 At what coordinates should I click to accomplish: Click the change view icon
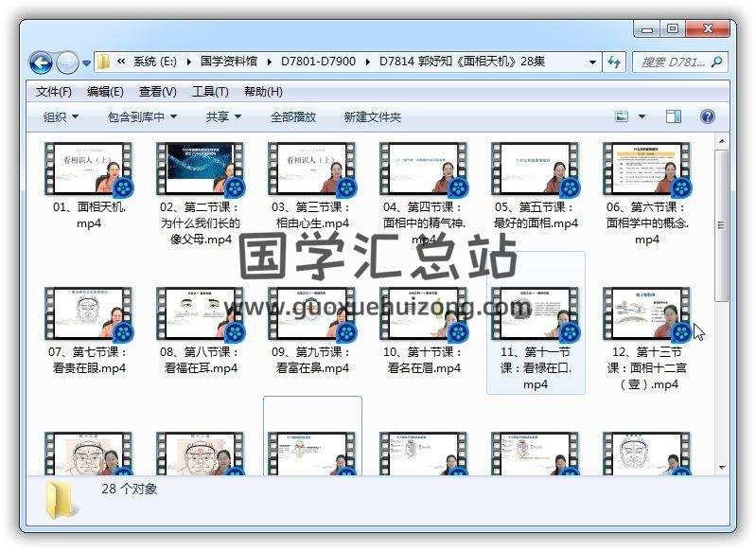point(622,116)
